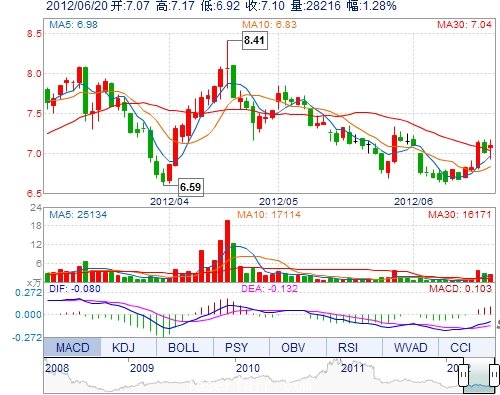Switch to the MACD indicator tab
The width and height of the screenshot is (500, 395).
(x=72, y=347)
